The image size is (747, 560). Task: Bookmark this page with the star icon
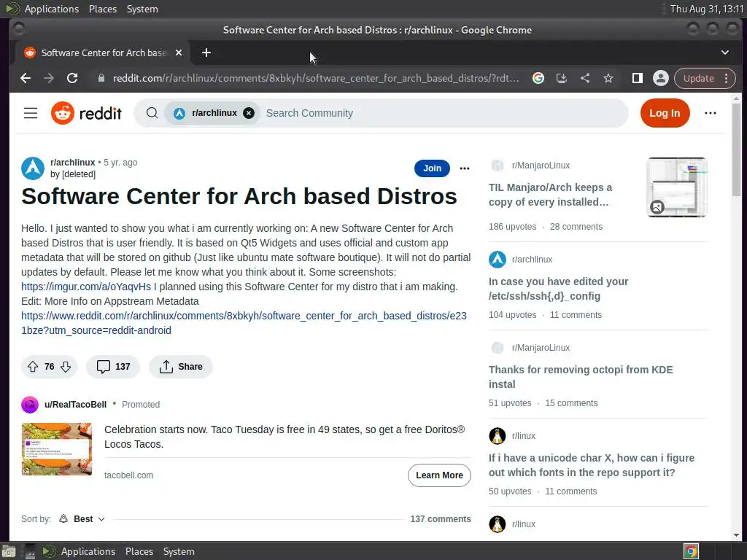(608, 78)
